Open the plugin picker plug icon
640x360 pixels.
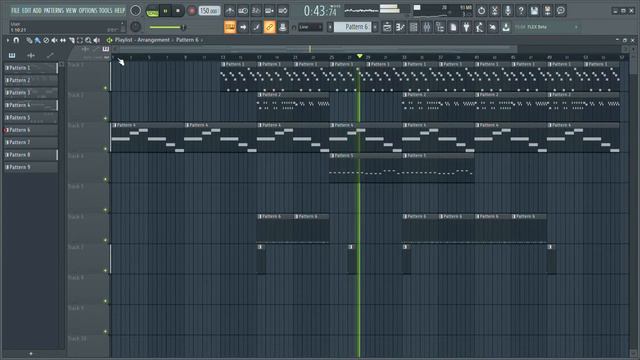tap(466, 27)
